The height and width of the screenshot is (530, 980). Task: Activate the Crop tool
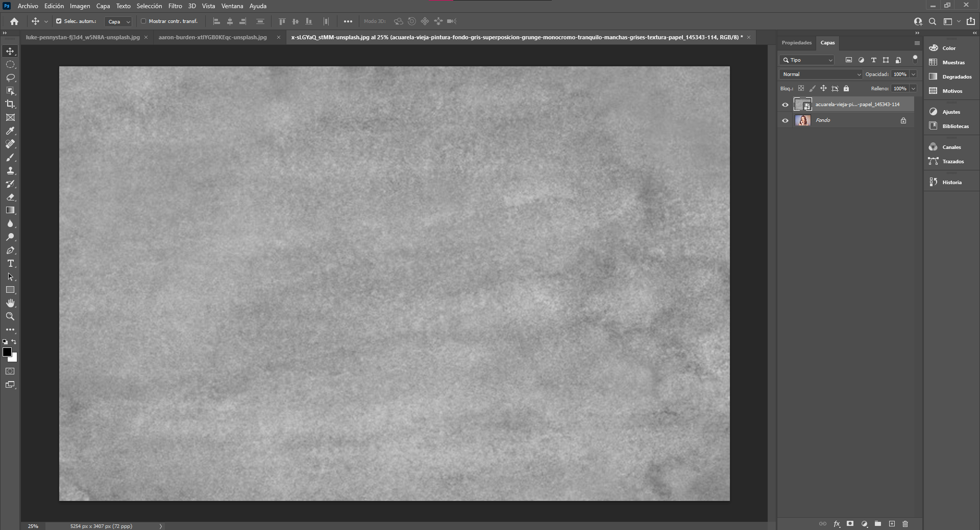pos(10,104)
